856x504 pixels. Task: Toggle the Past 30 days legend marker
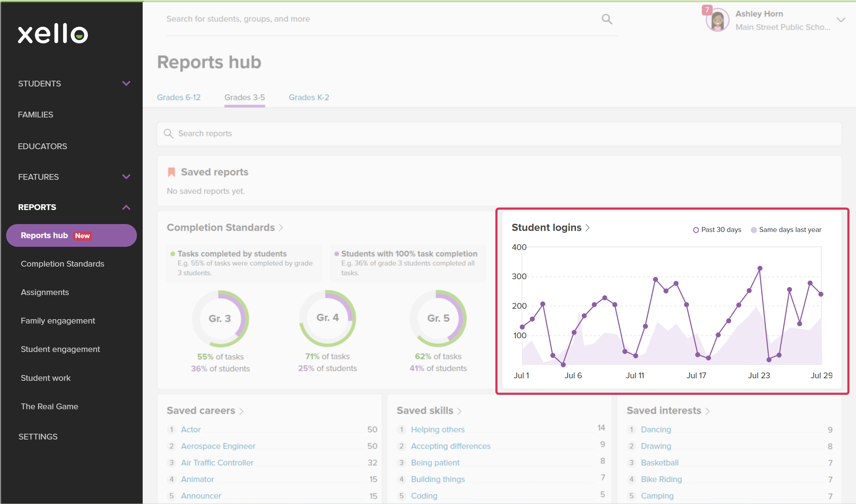(696, 230)
